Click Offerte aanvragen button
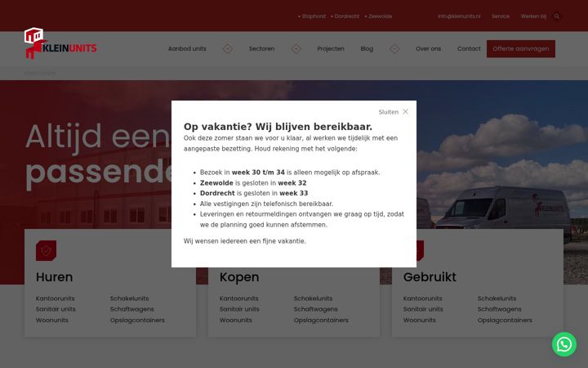 pyautogui.click(x=521, y=49)
